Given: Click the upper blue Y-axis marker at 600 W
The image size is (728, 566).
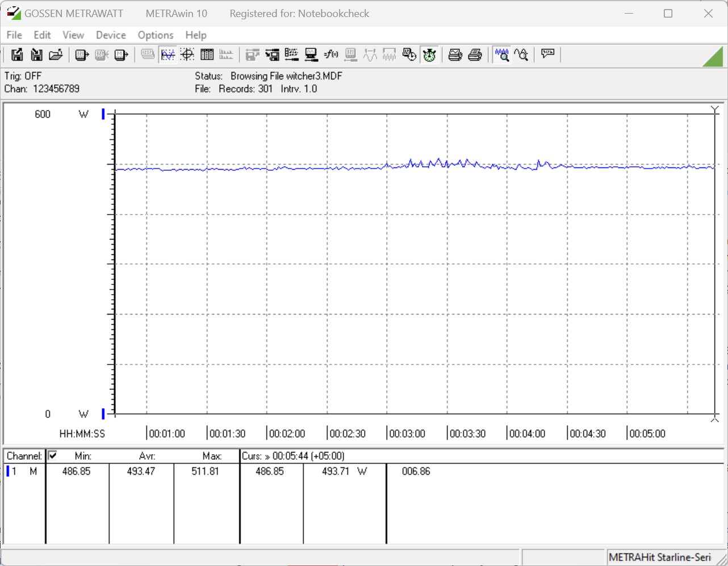Looking at the screenshot, I should click(103, 114).
